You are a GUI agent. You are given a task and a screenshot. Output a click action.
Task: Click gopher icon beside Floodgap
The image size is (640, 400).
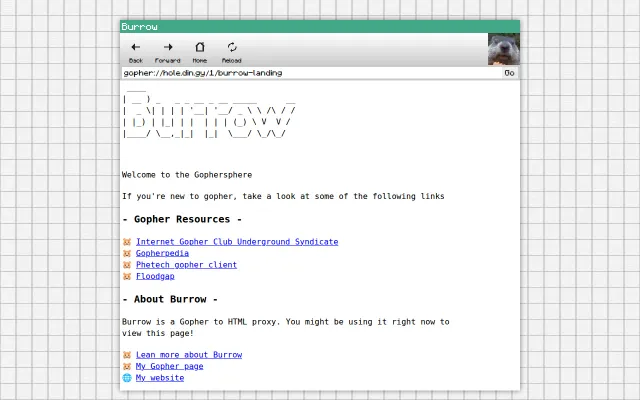pyautogui.click(x=127, y=276)
